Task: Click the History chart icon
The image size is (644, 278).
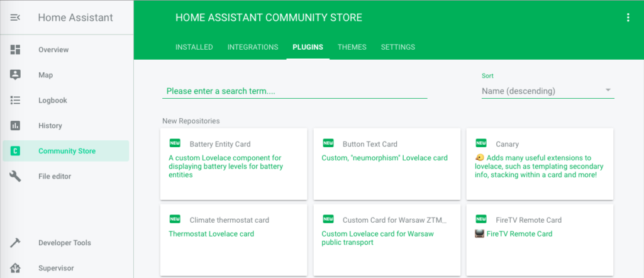Action: (x=15, y=126)
